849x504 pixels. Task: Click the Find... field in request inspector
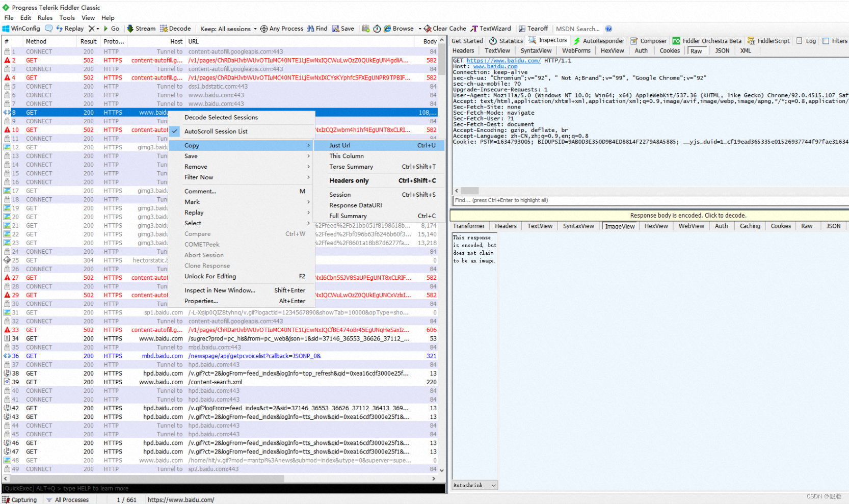click(650, 200)
